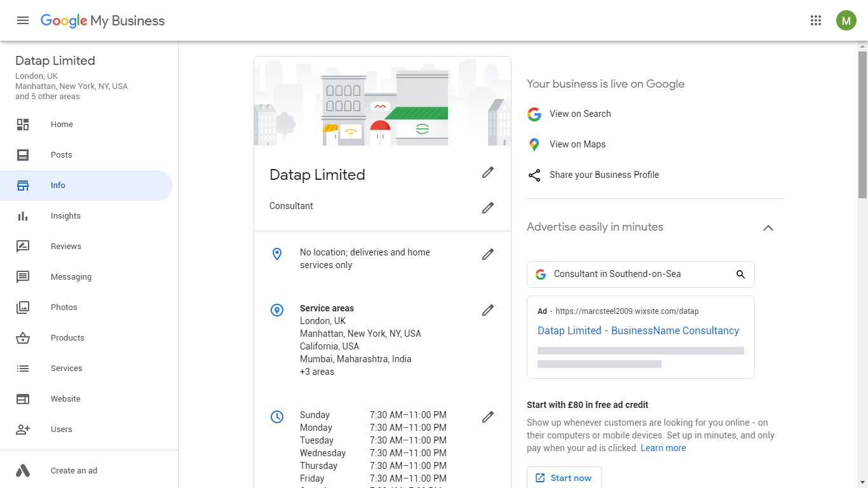
Task: Click the account avatar M
Action: [x=846, y=20]
